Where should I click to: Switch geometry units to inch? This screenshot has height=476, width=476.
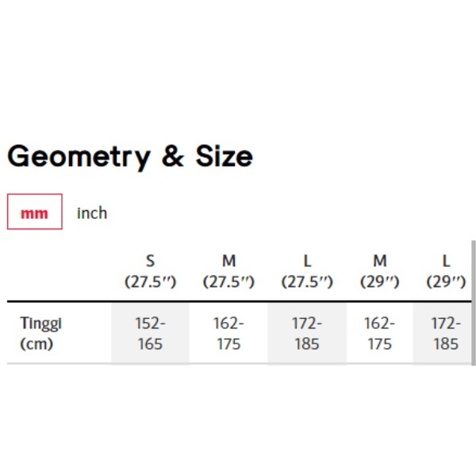pos(92,213)
